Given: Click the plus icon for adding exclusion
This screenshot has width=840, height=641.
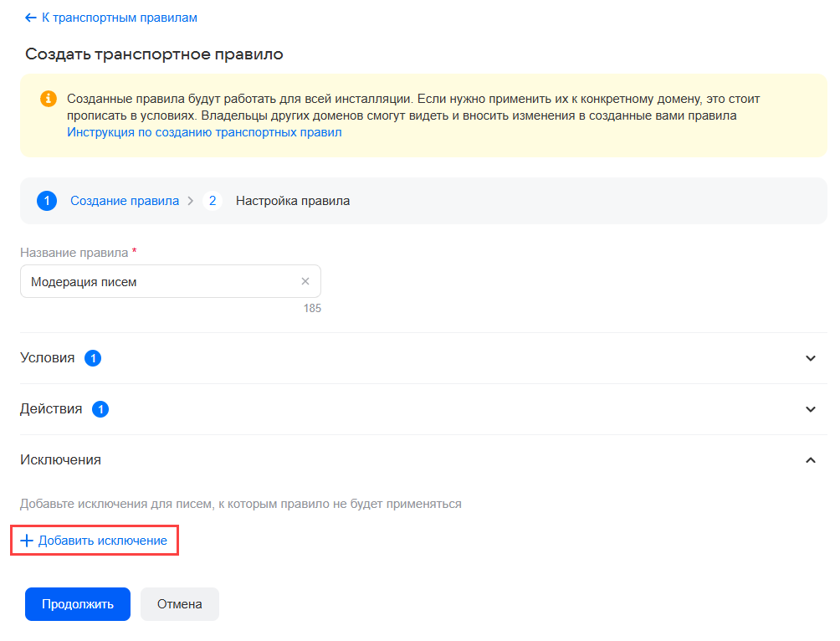Looking at the screenshot, I should pyautogui.click(x=26, y=541).
